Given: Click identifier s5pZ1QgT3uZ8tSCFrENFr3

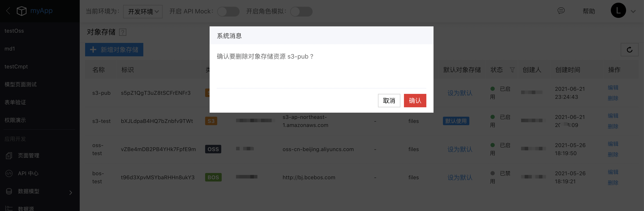Looking at the screenshot, I should click(x=156, y=93).
